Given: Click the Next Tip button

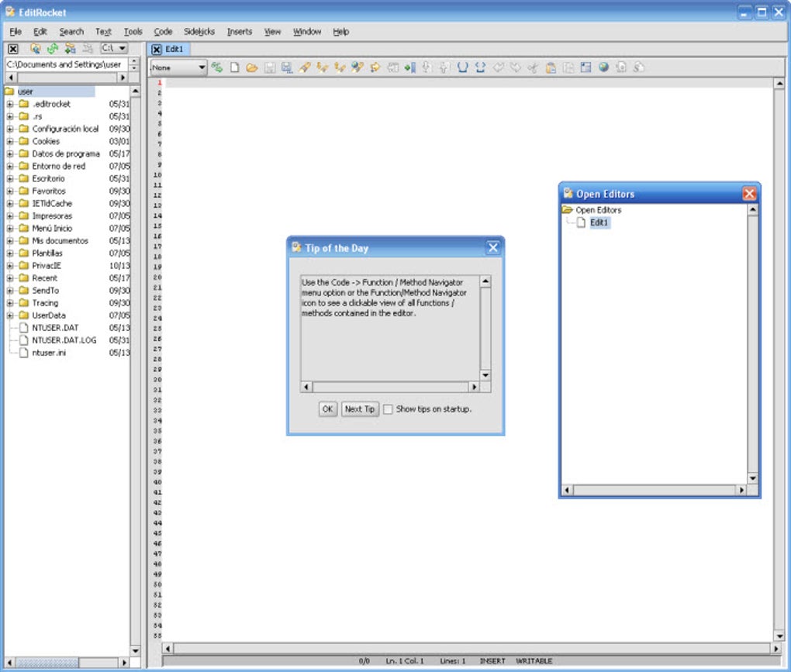Looking at the screenshot, I should point(359,408).
